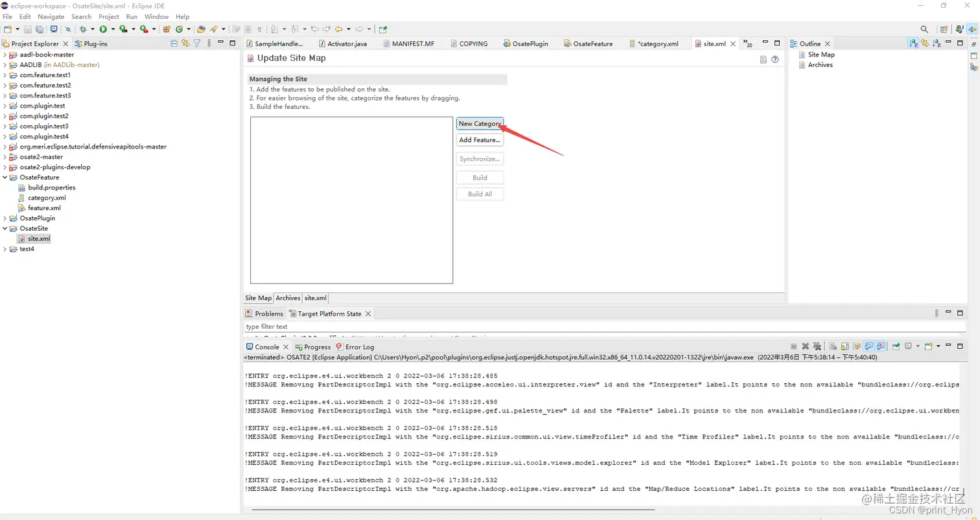Image resolution: width=980 pixels, height=520 pixels.
Task: Open the Error Log tab
Action: tap(355, 347)
